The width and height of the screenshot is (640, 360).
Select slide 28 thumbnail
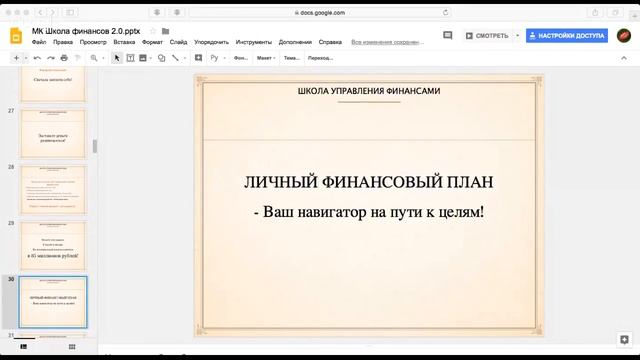(x=53, y=189)
